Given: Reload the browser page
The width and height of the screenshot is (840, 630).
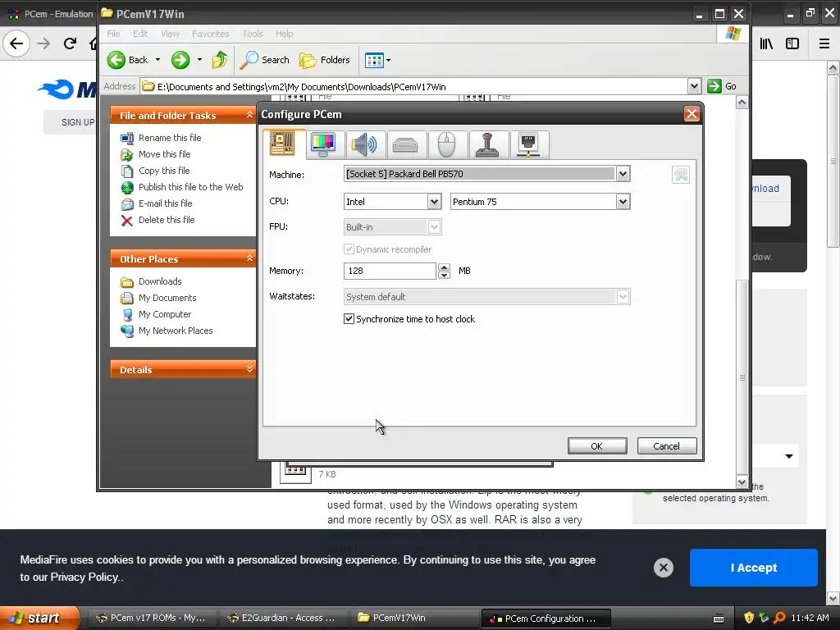Looking at the screenshot, I should click(x=71, y=43).
